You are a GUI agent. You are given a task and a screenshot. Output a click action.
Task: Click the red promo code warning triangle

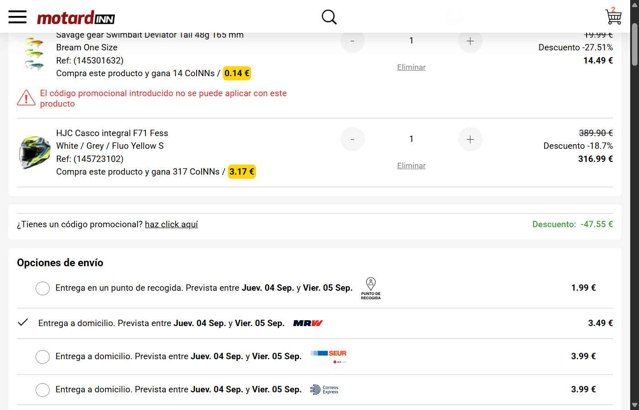click(x=26, y=98)
